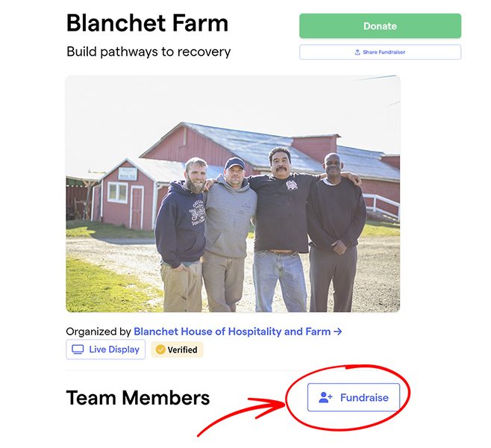Click the monitor icon in Live Display
This screenshot has height=448, width=491.
point(78,349)
